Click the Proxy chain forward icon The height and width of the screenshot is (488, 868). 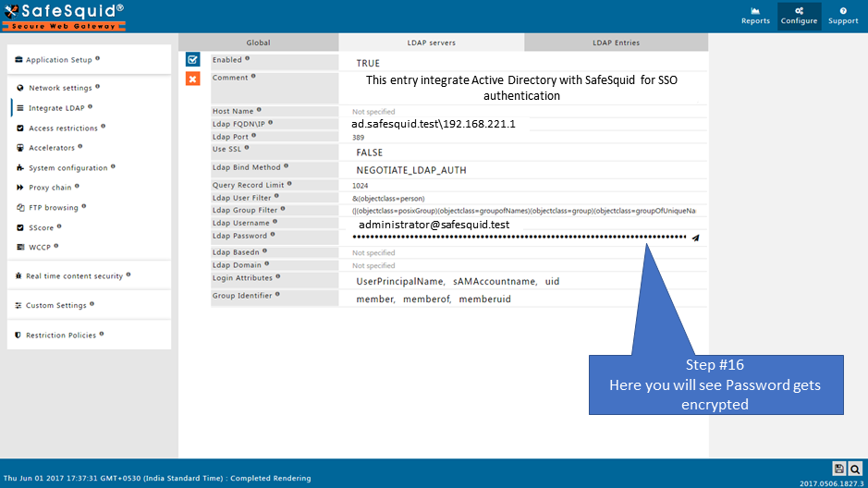(x=20, y=188)
